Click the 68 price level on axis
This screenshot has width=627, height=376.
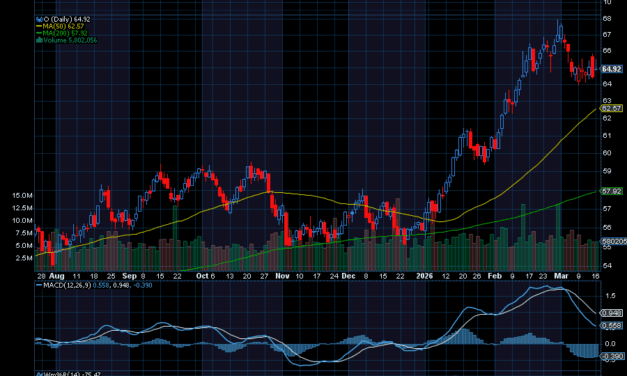pyautogui.click(x=607, y=19)
